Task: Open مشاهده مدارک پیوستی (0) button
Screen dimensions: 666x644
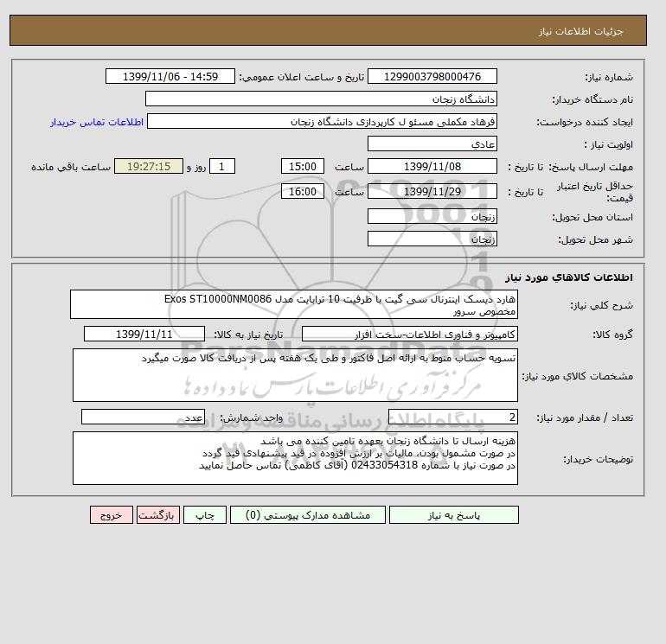Action: (308, 515)
